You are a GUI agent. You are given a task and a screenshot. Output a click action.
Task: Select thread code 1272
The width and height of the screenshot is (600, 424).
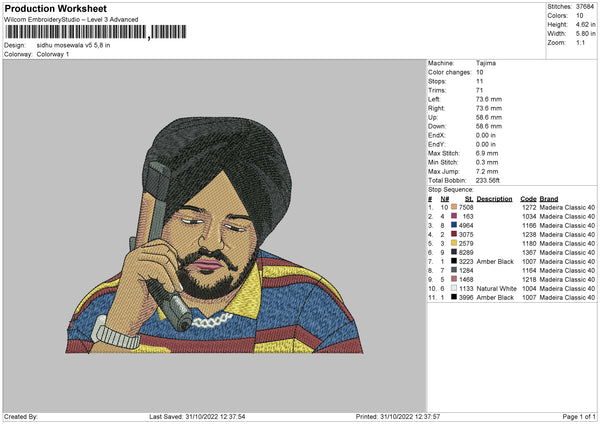[x=529, y=207]
